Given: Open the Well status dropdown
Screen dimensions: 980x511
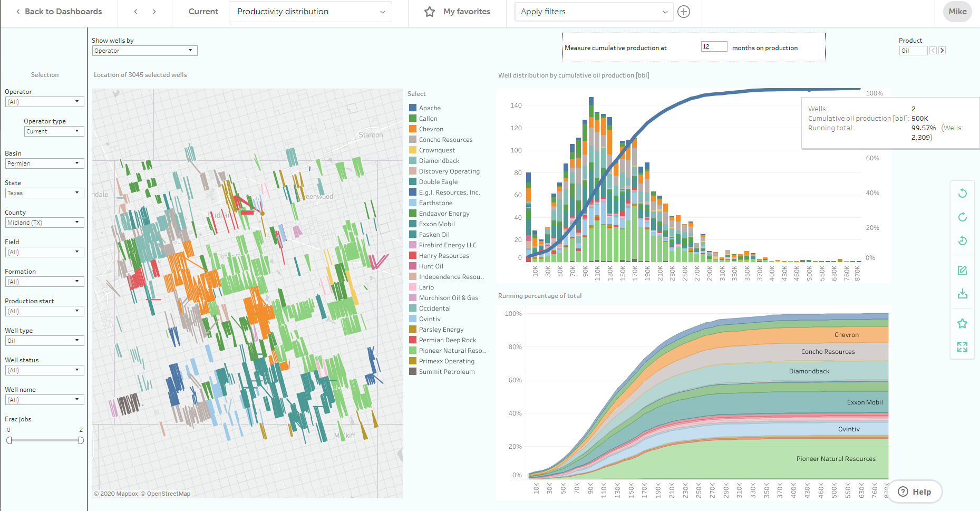Looking at the screenshot, I should pyautogui.click(x=44, y=370).
